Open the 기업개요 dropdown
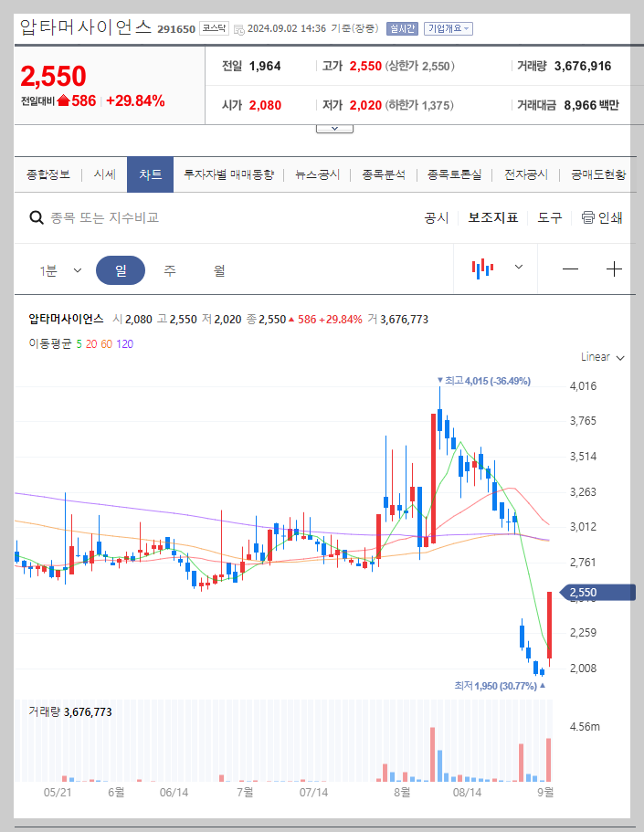This screenshot has width=644, height=832. point(450,28)
